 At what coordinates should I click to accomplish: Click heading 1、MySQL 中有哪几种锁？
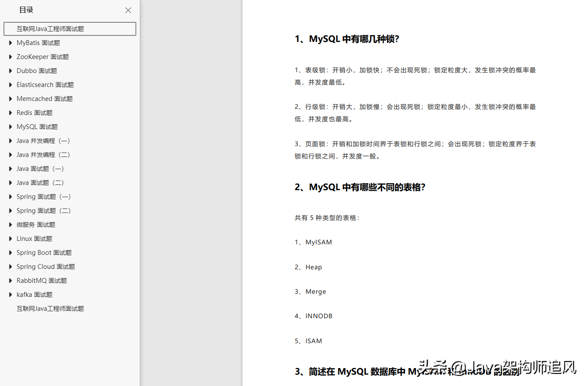pyautogui.click(x=347, y=39)
